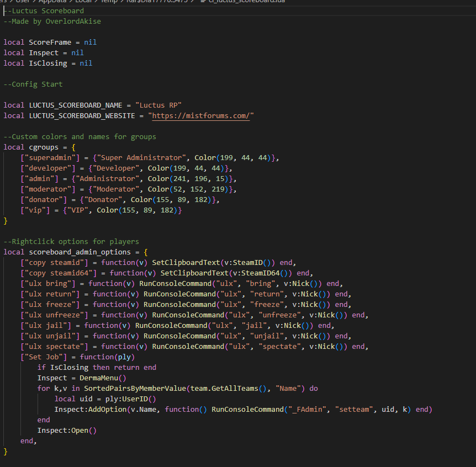
Task: Click the "Moderator" display name string
Action: (118, 189)
